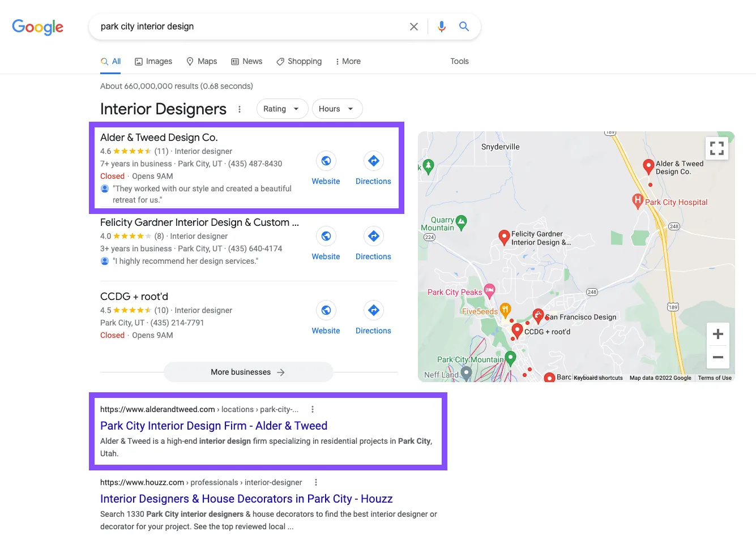Zoom out on the map

tap(718, 357)
